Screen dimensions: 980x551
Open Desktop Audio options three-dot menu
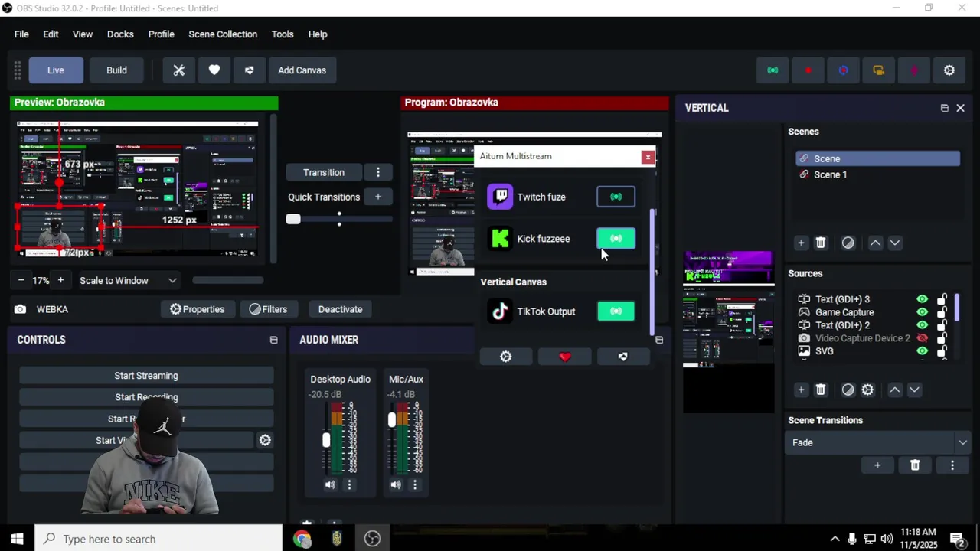(x=349, y=484)
